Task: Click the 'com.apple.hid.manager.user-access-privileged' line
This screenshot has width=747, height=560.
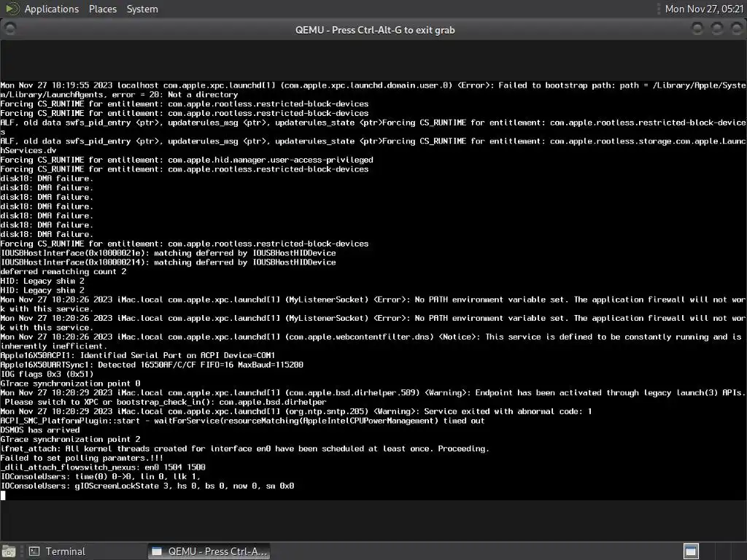Action: coord(187,160)
